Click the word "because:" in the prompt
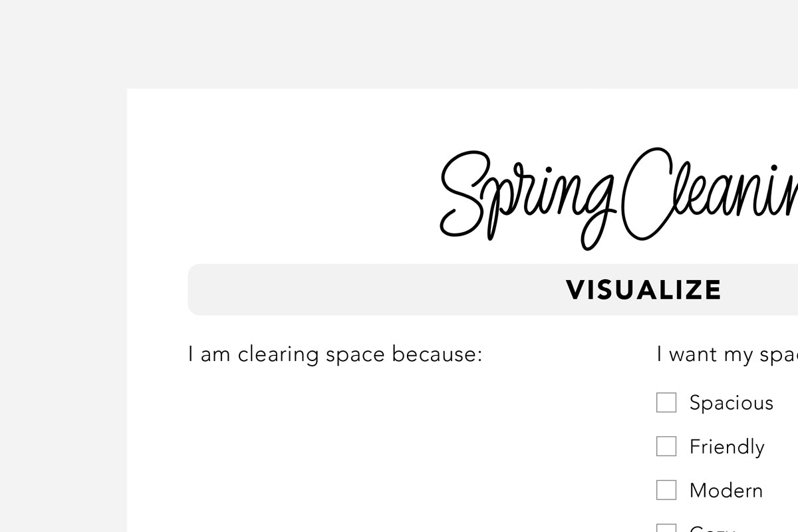798x532 pixels. point(437,354)
